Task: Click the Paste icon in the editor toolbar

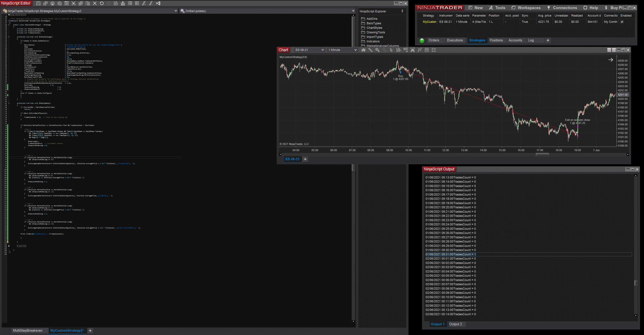Action: 88,3
